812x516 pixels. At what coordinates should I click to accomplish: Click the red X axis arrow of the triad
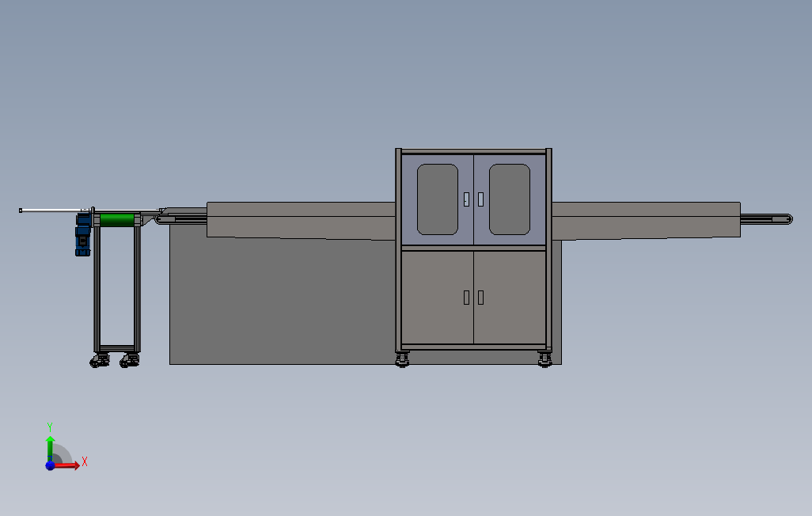67,465
